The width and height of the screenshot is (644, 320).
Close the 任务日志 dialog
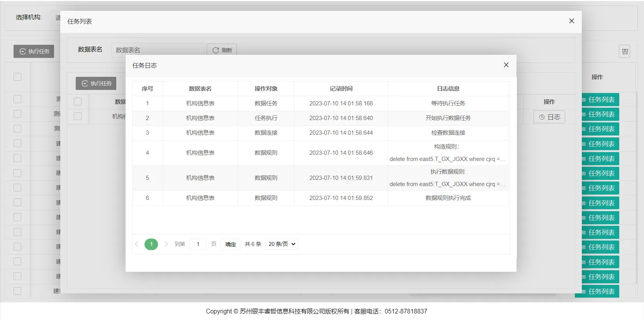(506, 65)
